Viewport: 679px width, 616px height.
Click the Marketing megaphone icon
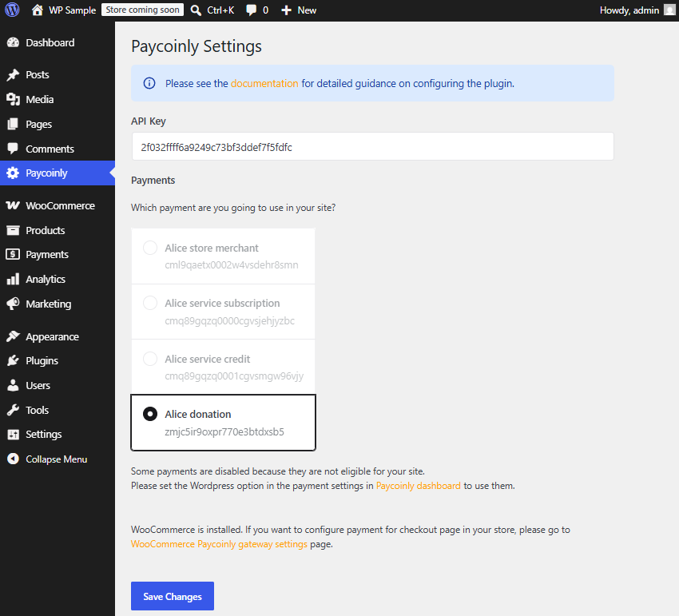[x=13, y=304]
